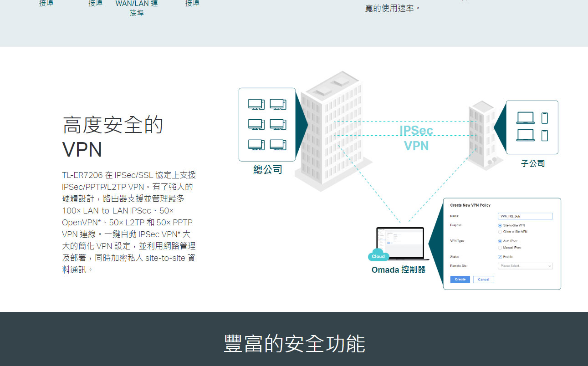Screen dimensions: 588x366
Task: Click the 子公司 label
Action: 533,163
